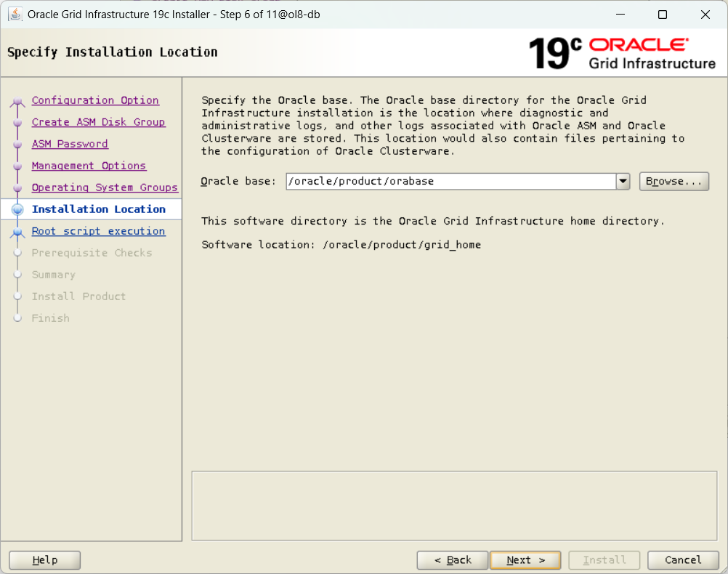Open the ASM Password step

coord(70,144)
